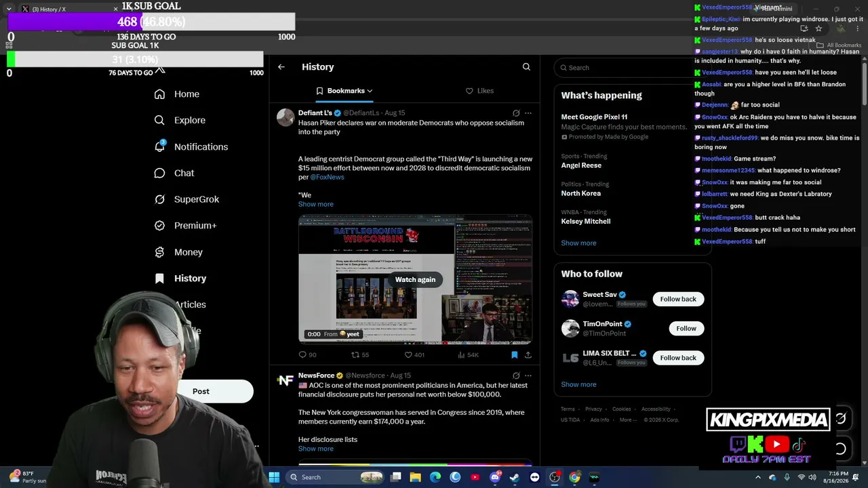Open Grok icon on NewsForce post
The width and height of the screenshot is (868, 488).
click(x=516, y=375)
